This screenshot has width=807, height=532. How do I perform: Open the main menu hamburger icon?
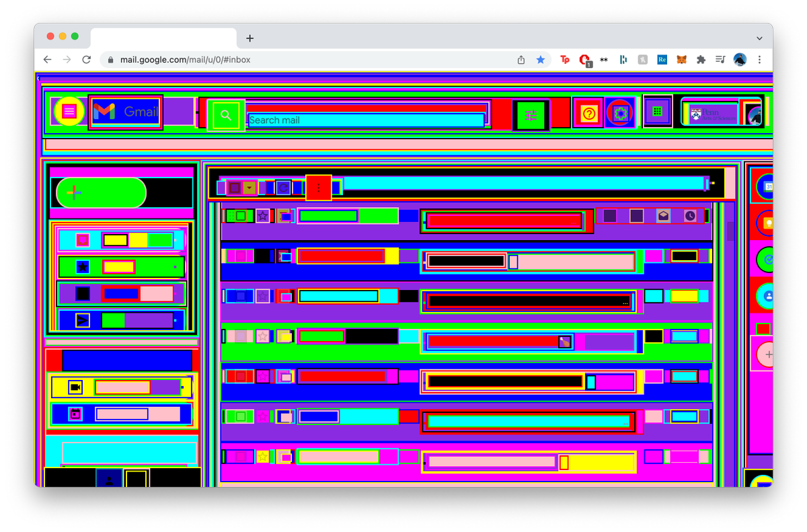click(69, 112)
